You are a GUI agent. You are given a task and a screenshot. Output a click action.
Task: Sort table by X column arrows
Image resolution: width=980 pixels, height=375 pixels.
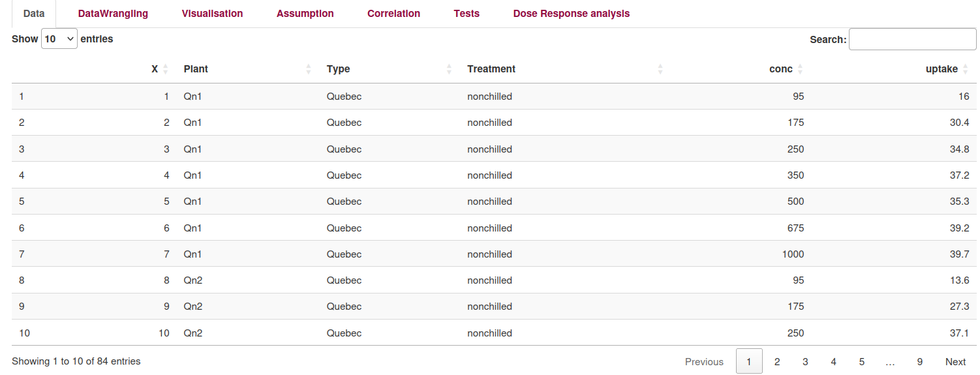[166, 69]
